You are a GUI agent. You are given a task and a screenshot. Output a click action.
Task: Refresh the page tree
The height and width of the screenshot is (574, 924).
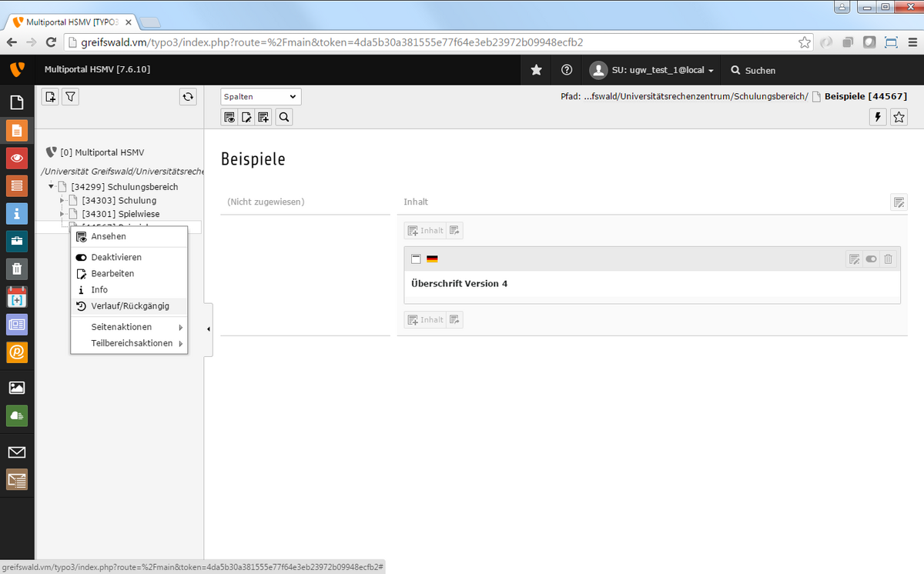[188, 97]
